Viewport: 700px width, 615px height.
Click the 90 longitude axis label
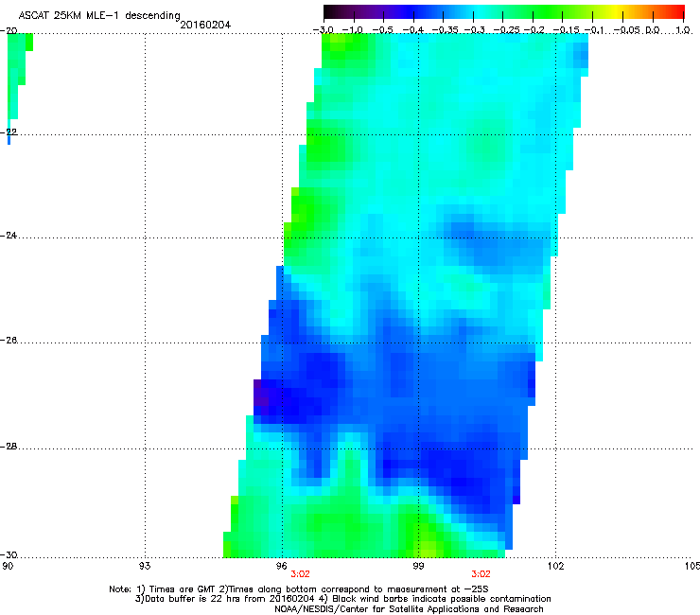click(x=8, y=566)
